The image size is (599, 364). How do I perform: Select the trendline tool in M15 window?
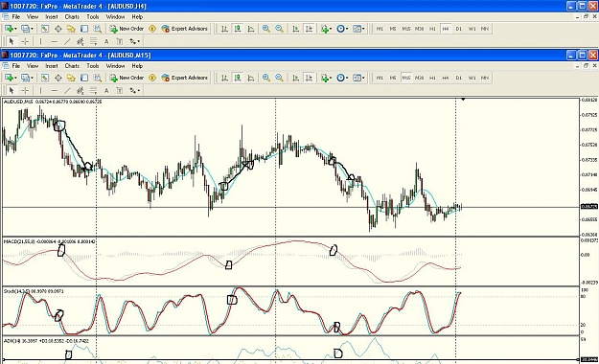point(67,91)
